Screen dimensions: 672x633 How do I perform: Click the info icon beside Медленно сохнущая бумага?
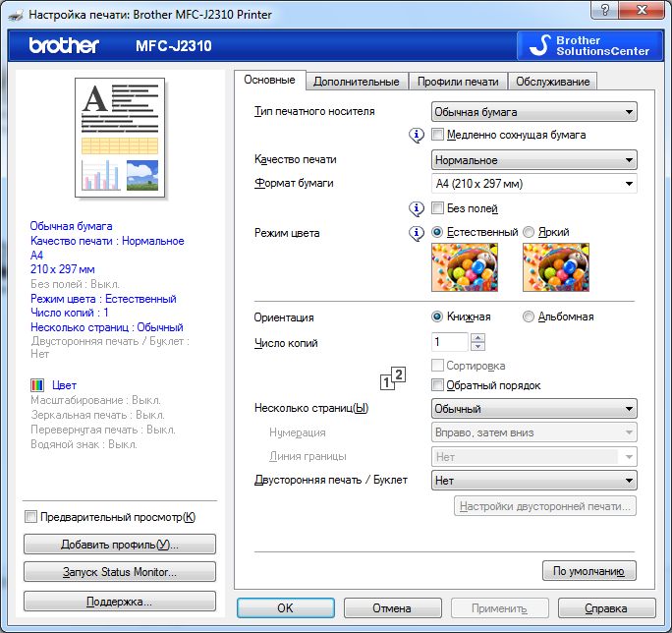(x=417, y=135)
